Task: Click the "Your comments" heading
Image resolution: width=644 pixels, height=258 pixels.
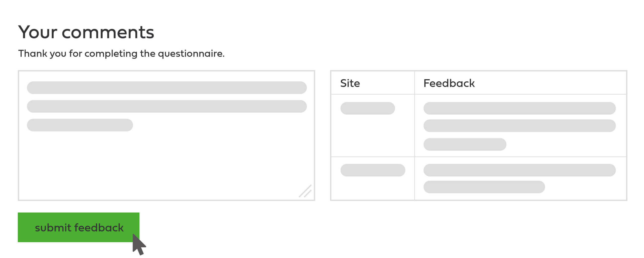Action: click(86, 32)
